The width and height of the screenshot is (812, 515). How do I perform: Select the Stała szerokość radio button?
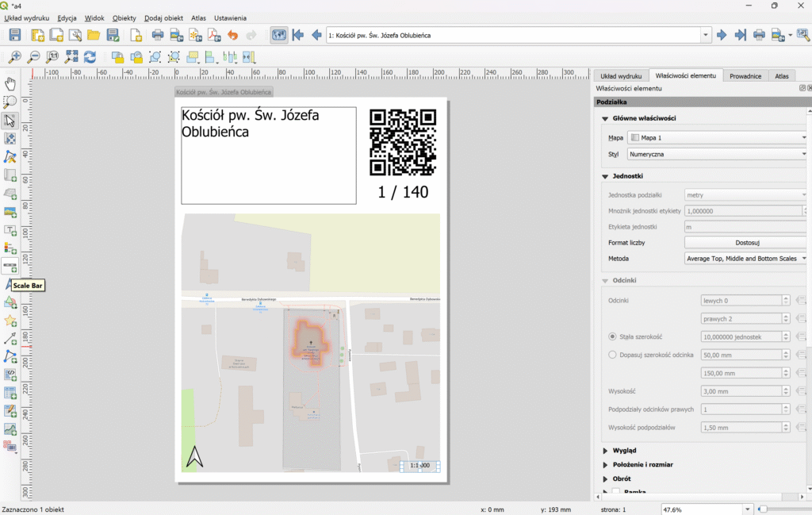612,337
